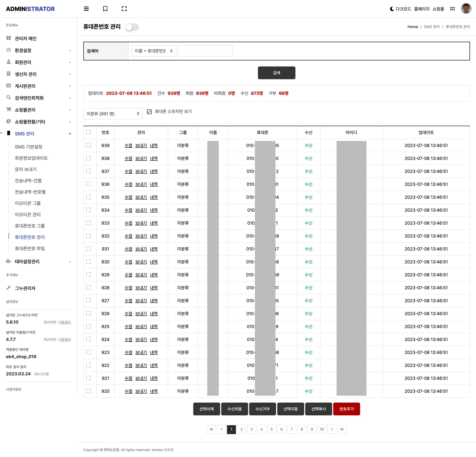Click the 게시판관리 list icon
The width and height of the screenshot is (476, 457).
[9, 86]
